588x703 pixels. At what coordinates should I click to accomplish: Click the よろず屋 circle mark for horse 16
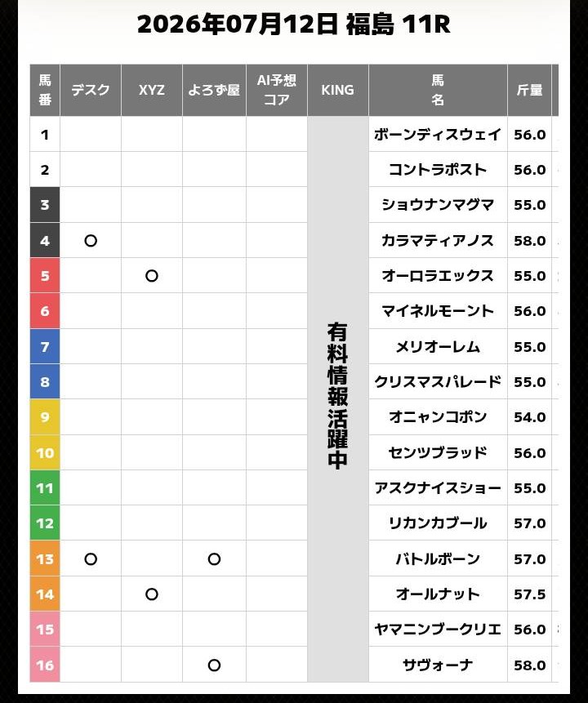[x=214, y=665]
